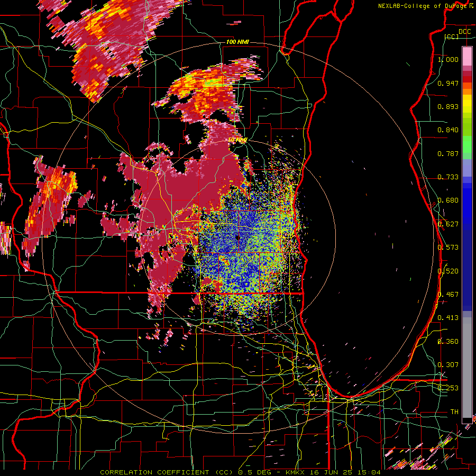Select the 0.627 color scale value
476x476 pixels.
tap(448, 224)
